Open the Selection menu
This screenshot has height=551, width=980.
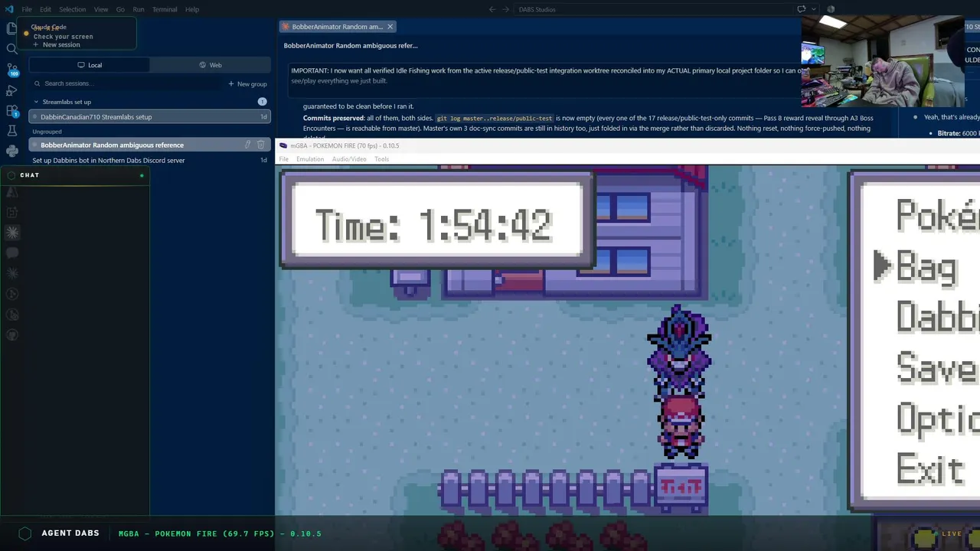[x=73, y=9]
